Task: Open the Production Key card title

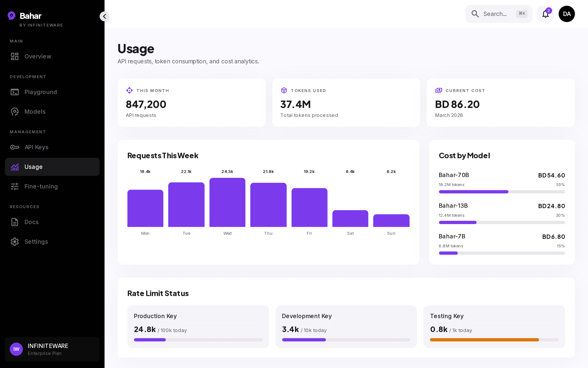Action: (x=155, y=316)
